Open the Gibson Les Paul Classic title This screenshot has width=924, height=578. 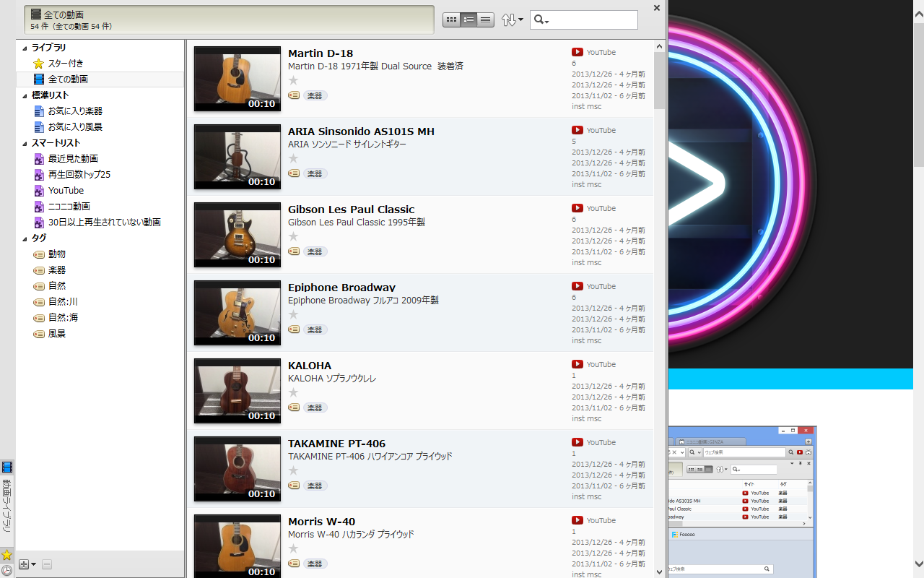(352, 210)
